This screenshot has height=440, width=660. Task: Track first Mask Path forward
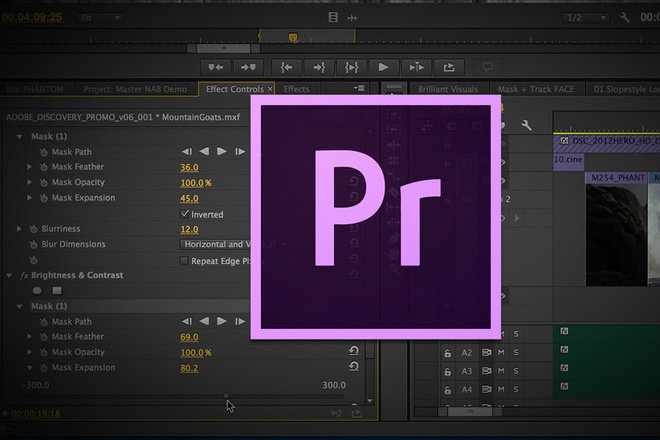(x=222, y=151)
